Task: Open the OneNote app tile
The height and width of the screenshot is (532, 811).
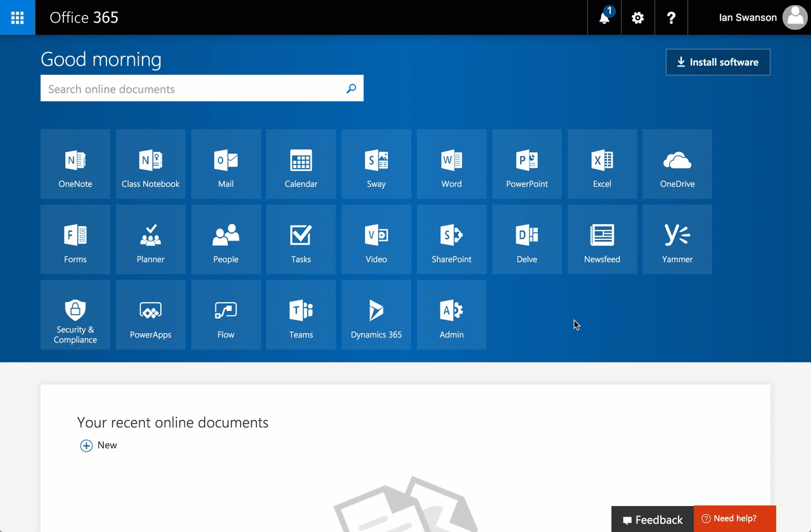Action: (x=75, y=164)
